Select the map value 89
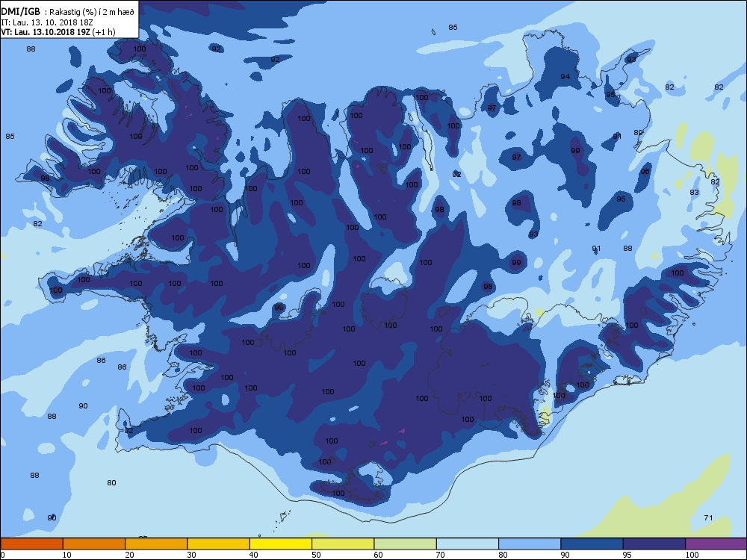Viewport: 747px width, 560px height. [638, 132]
